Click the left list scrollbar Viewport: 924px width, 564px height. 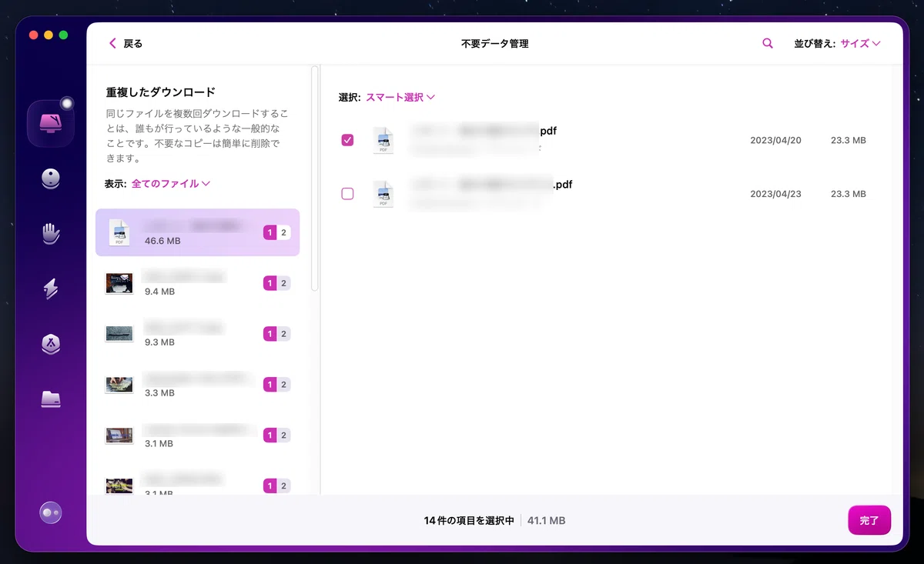point(314,179)
